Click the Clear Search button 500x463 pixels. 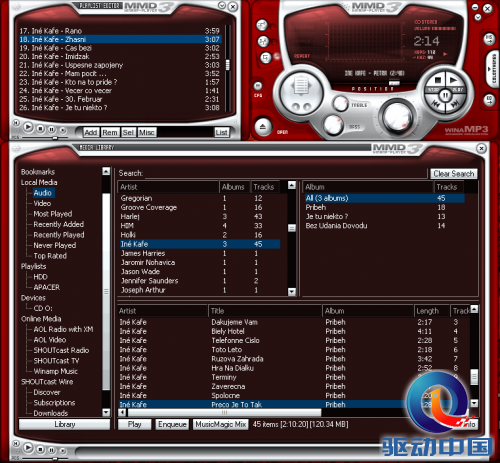(x=454, y=174)
